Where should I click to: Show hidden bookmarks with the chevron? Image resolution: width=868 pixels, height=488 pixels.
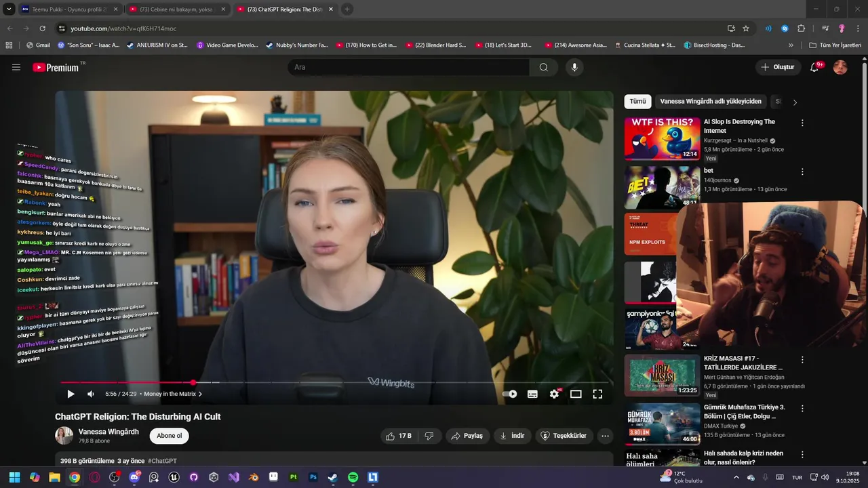click(x=791, y=45)
